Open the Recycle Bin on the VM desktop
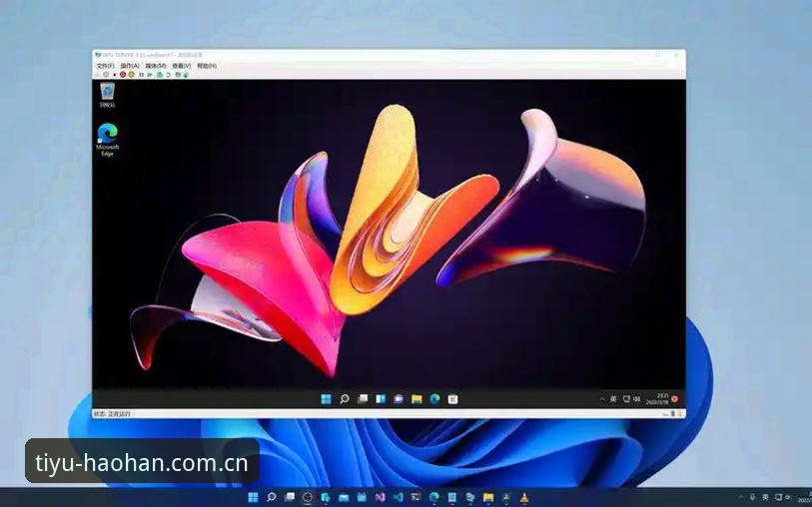Screen dimensions: 812x507 (x=107, y=95)
